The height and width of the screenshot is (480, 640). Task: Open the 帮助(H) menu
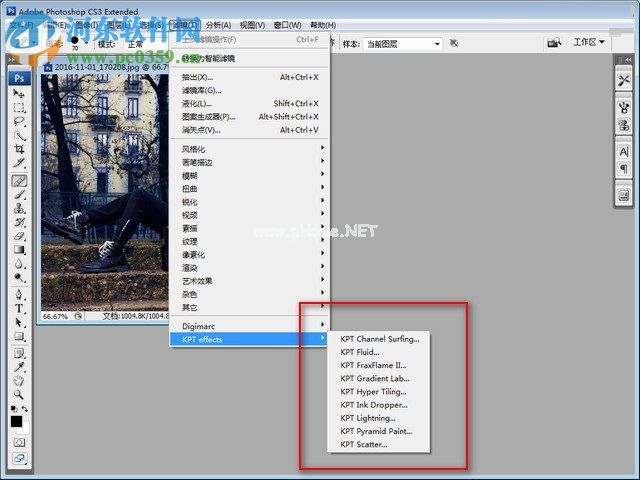coord(323,25)
